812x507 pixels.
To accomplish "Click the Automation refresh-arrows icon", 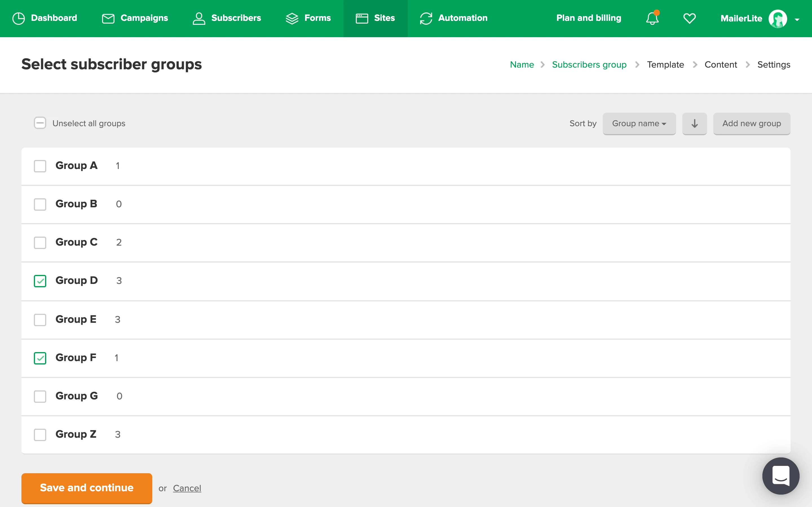I will (x=426, y=18).
